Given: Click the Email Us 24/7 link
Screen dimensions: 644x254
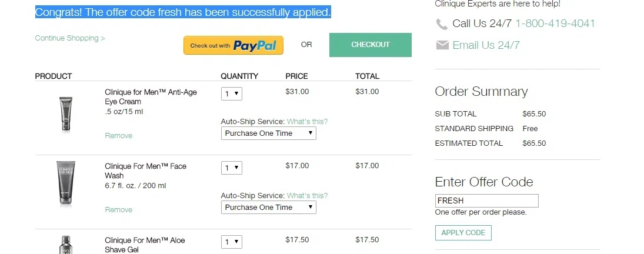Looking at the screenshot, I should point(486,45).
